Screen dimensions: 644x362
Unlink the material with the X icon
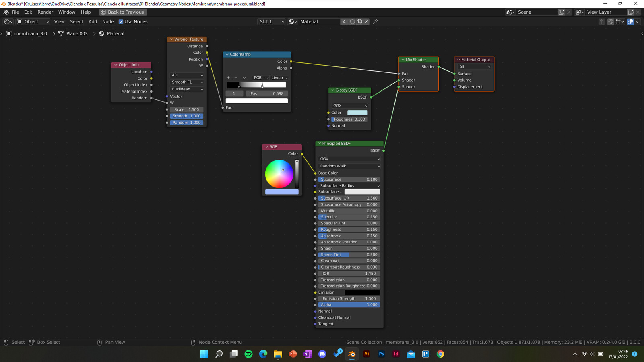(367, 22)
